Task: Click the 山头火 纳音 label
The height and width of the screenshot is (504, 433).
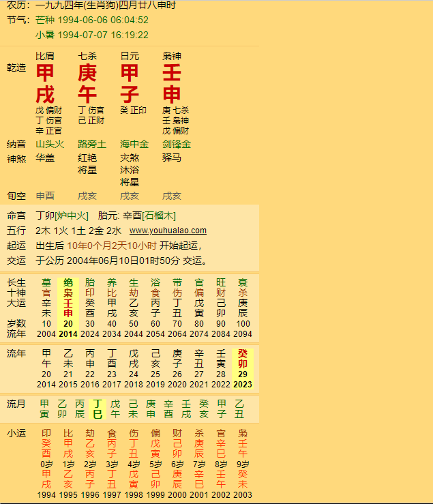Action: click(x=50, y=144)
